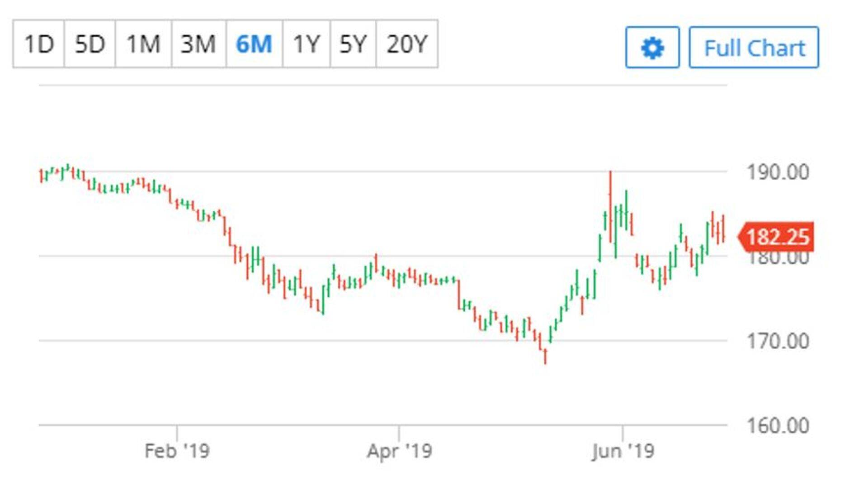Show the 1M chart range
The width and height of the screenshot is (868, 504).
click(143, 44)
